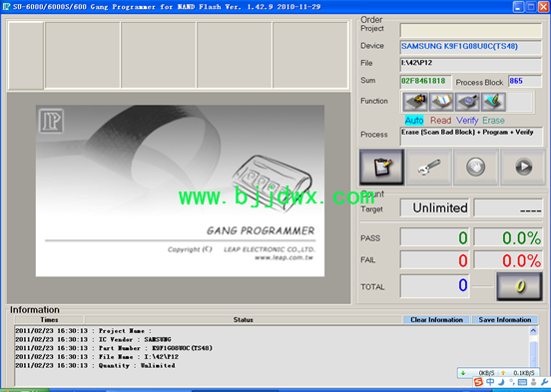551x392 pixels.
Task: Click the information log scroll up arrow
Action: point(533,330)
